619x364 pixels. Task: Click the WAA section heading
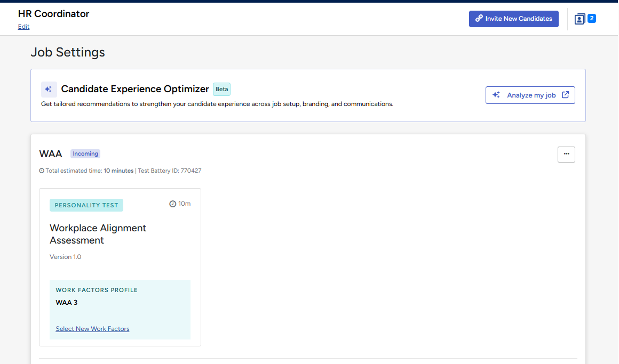[51, 154]
